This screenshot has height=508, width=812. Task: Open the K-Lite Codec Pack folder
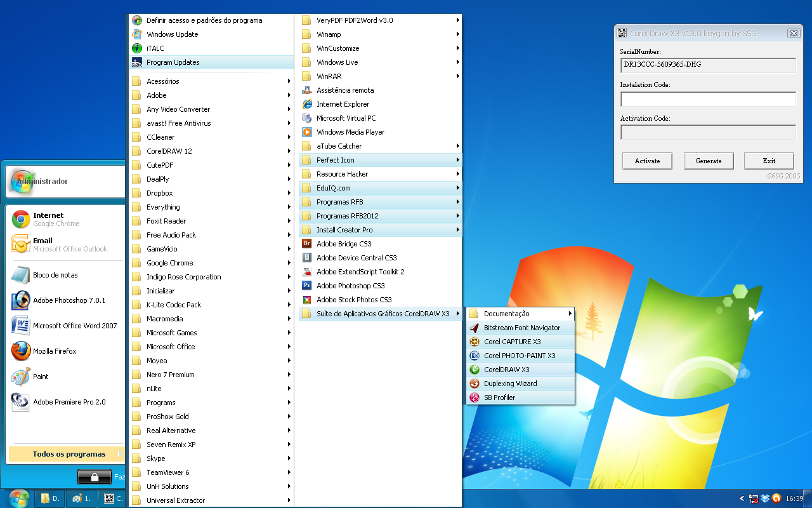(211, 305)
